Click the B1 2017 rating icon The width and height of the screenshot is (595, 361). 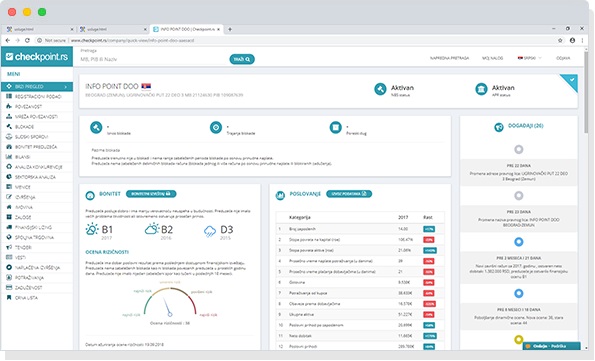[x=92, y=229]
